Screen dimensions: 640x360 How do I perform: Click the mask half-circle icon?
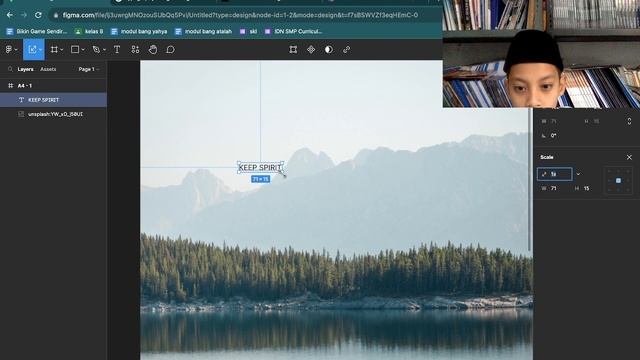click(329, 49)
